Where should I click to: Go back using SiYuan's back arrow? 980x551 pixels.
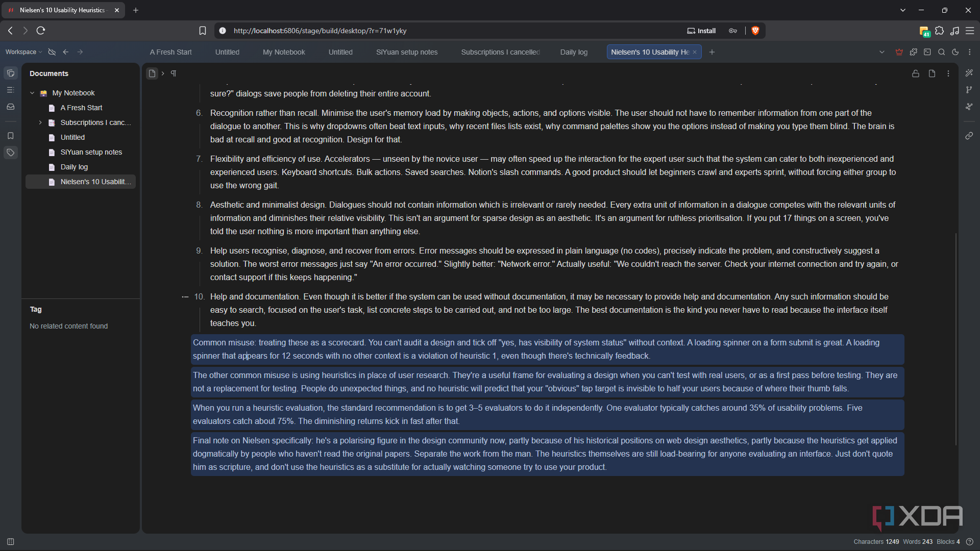tap(66, 52)
